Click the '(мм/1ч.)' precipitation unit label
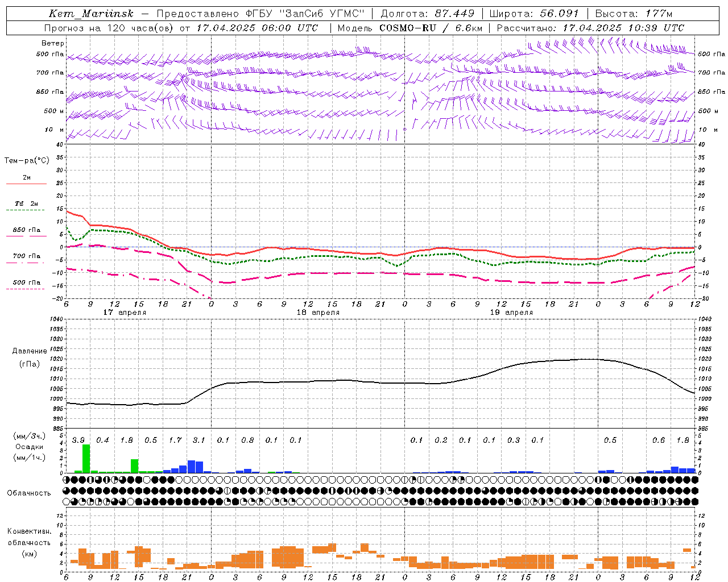This screenshot has height=582, width=728. pyautogui.click(x=30, y=458)
